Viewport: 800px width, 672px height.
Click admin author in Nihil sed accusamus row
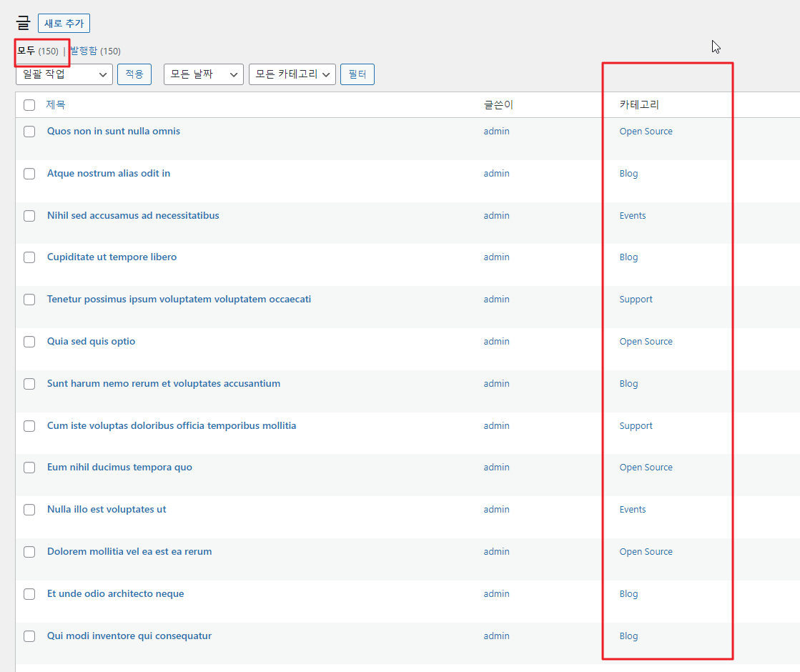(496, 215)
